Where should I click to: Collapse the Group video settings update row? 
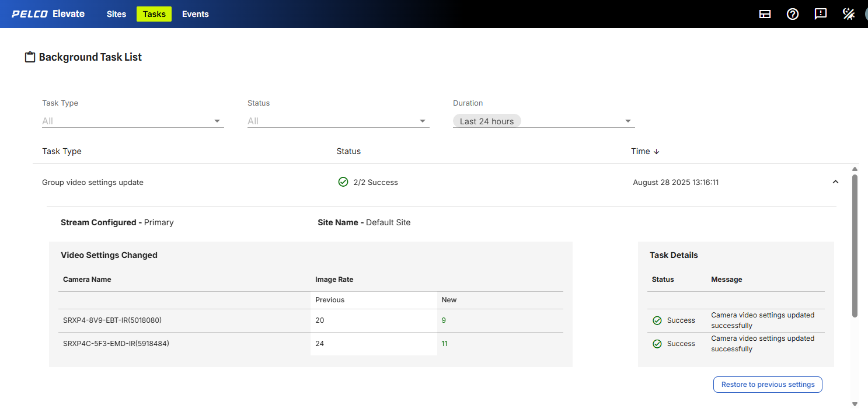coord(835,182)
